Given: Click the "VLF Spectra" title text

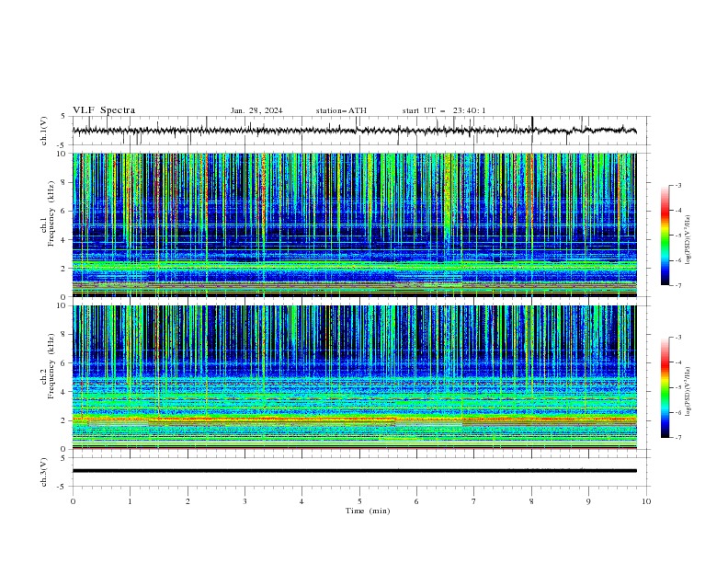Looking at the screenshot, I should [x=104, y=110].
